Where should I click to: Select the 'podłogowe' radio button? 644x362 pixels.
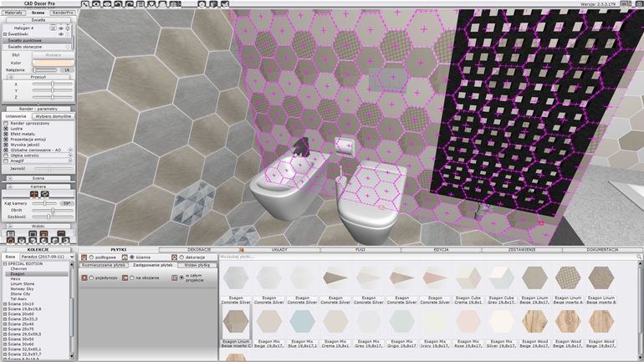[x=91, y=257]
